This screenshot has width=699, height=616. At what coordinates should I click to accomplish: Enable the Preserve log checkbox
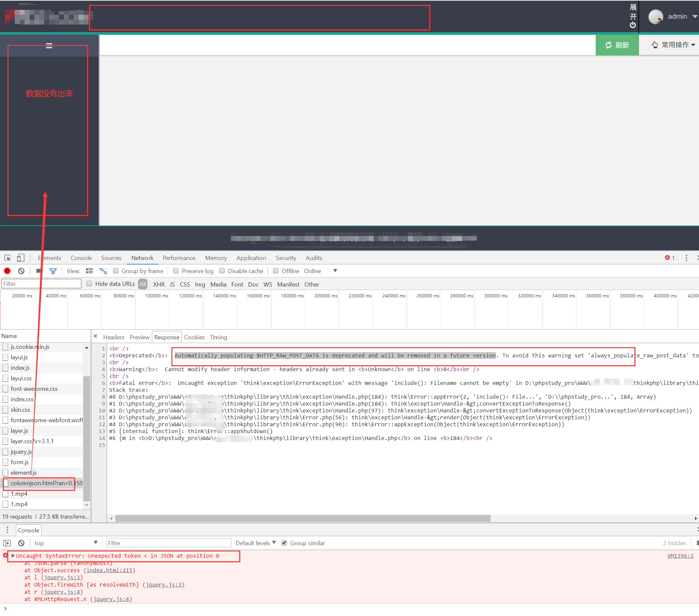(x=176, y=270)
